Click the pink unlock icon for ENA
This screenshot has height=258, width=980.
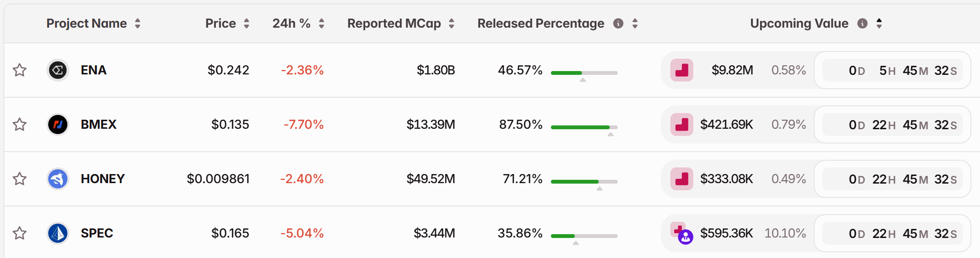coord(682,71)
